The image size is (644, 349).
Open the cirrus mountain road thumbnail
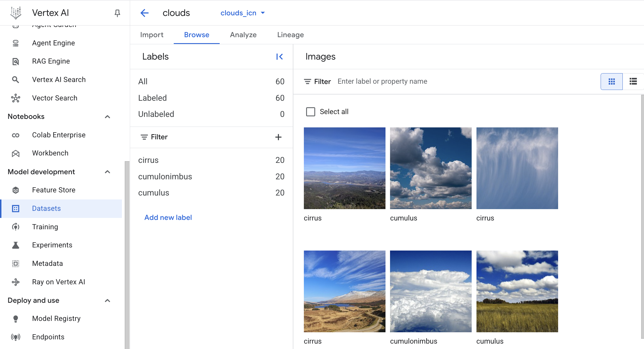345,291
